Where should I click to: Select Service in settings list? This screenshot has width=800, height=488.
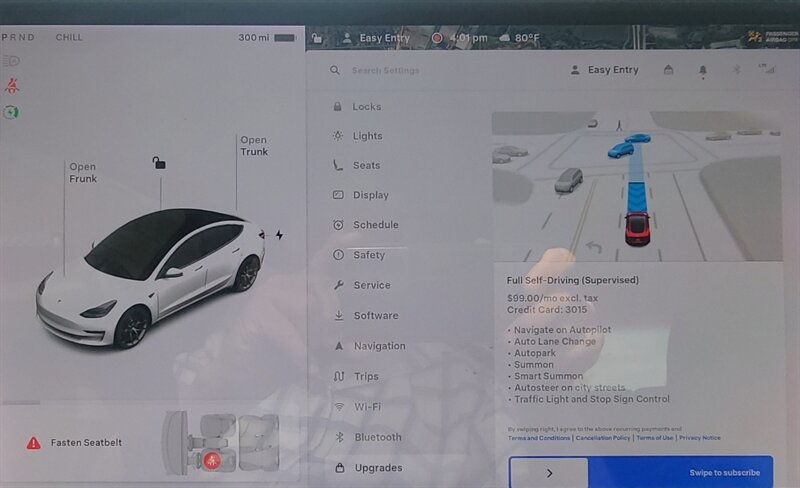[x=362, y=285]
